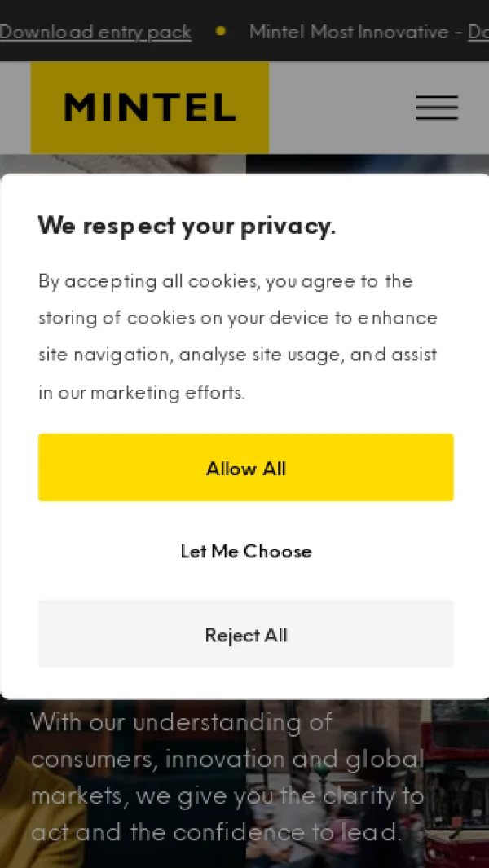Reject all cookies with Reject All

[245, 635]
